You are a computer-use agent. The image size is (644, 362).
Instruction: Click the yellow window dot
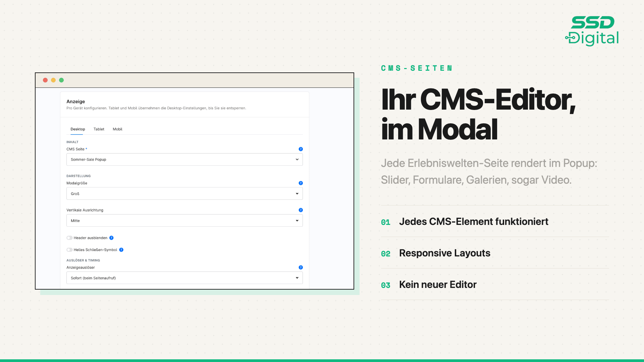53,80
